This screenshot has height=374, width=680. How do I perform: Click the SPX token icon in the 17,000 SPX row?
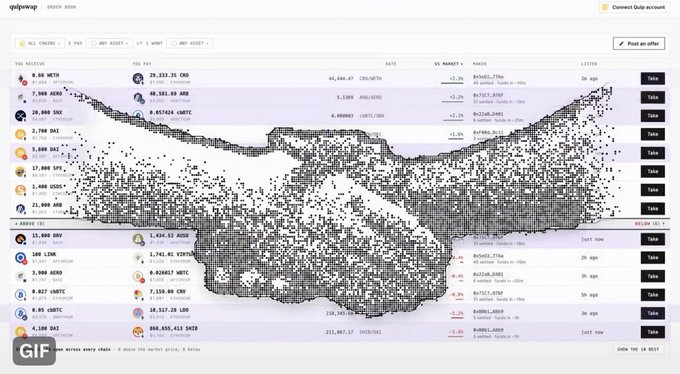click(20, 171)
